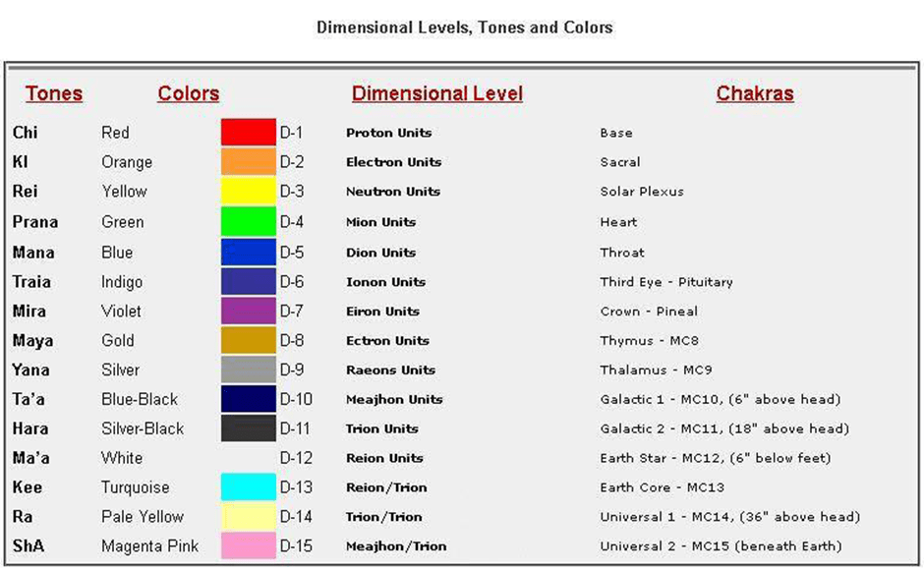Select the orange D-2 color swatch
The height and width of the screenshot is (570, 924).
pos(248,162)
